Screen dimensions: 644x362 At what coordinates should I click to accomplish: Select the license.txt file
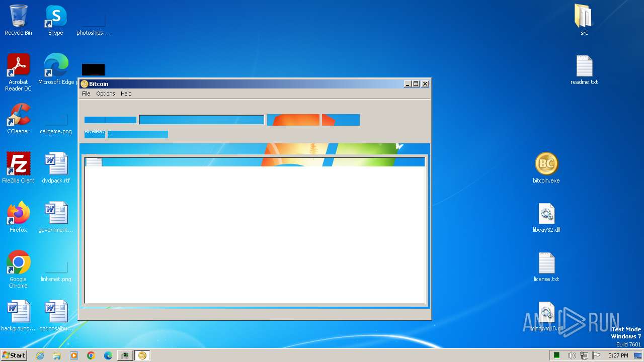[x=546, y=266]
